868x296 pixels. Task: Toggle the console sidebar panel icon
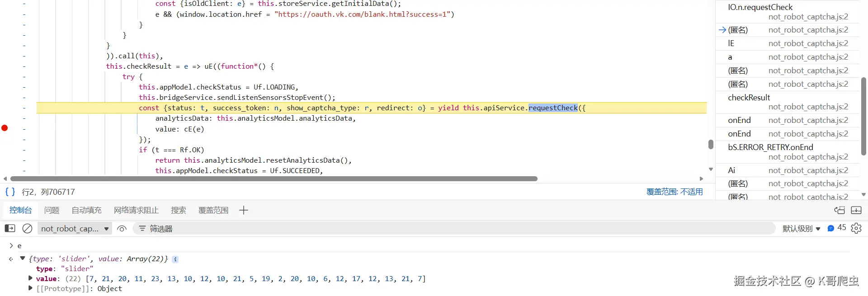(10, 229)
